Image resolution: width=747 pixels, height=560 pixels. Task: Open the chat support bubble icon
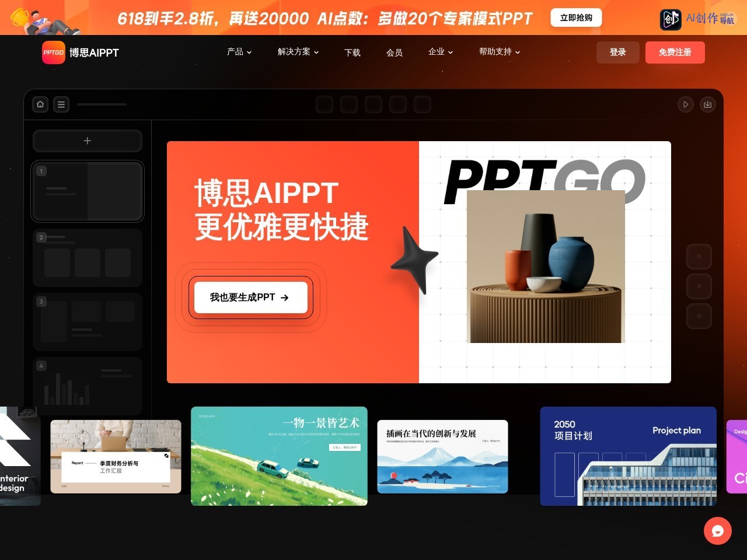(718, 531)
